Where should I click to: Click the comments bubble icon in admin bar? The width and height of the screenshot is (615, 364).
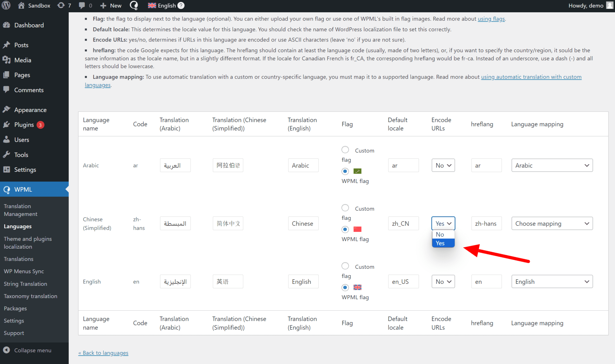point(82,5)
